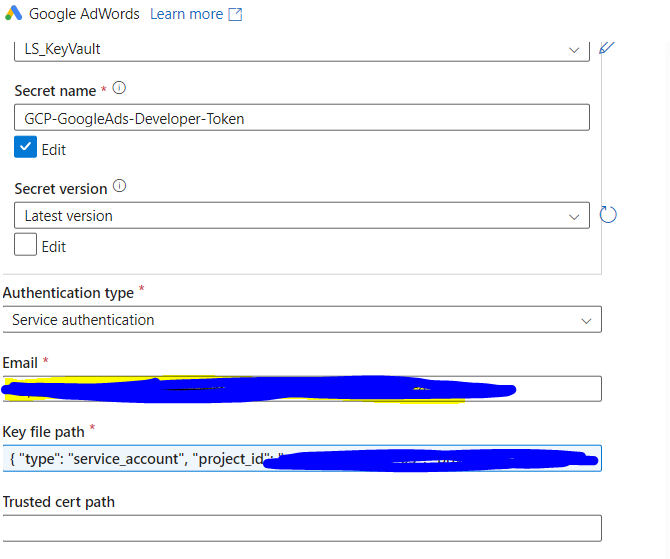Click the Secret version label
Screen dimensions: 670x559
61,189
